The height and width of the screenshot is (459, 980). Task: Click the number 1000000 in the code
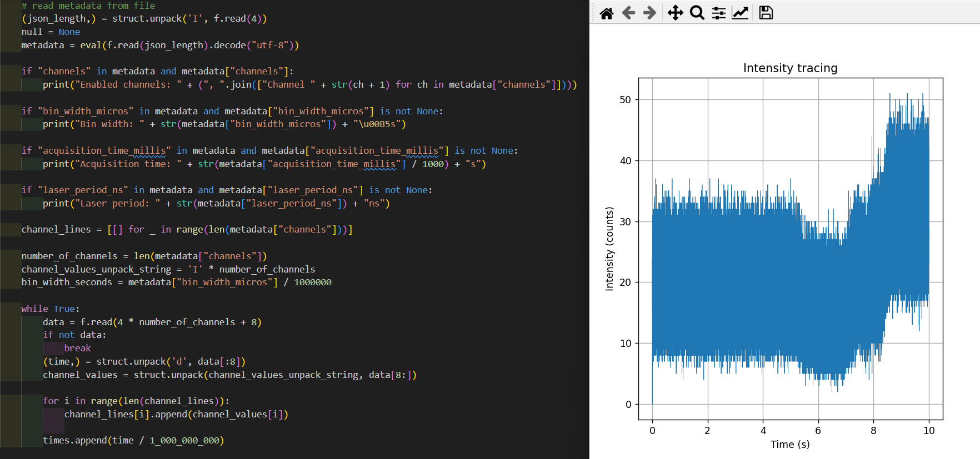tap(313, 282)
